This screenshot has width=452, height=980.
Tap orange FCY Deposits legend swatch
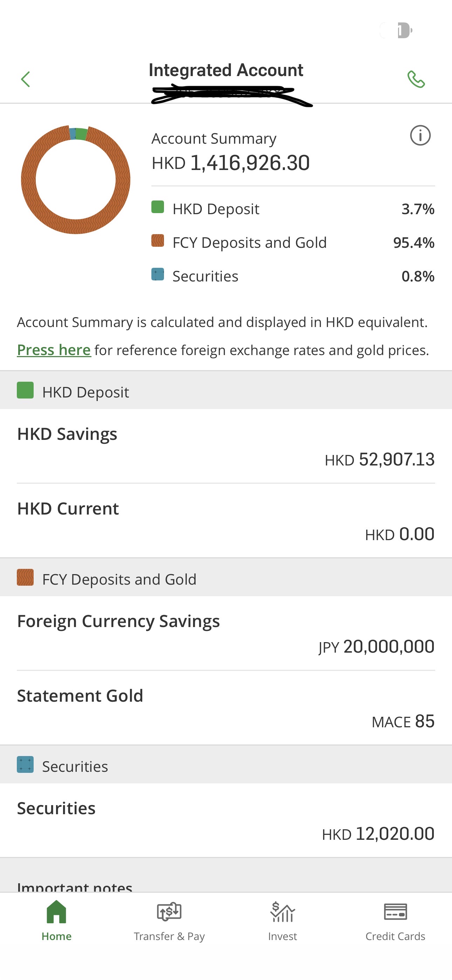(x=158, y=241)
